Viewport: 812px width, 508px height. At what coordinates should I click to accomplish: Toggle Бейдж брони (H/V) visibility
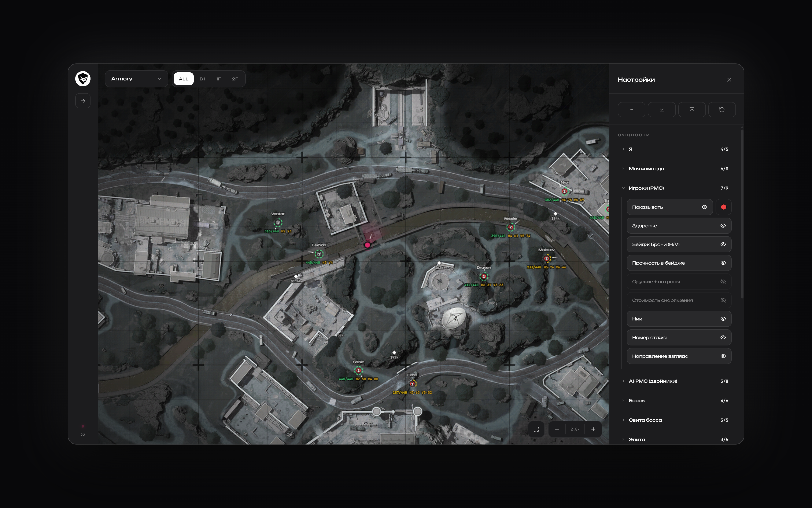point(723,244)
